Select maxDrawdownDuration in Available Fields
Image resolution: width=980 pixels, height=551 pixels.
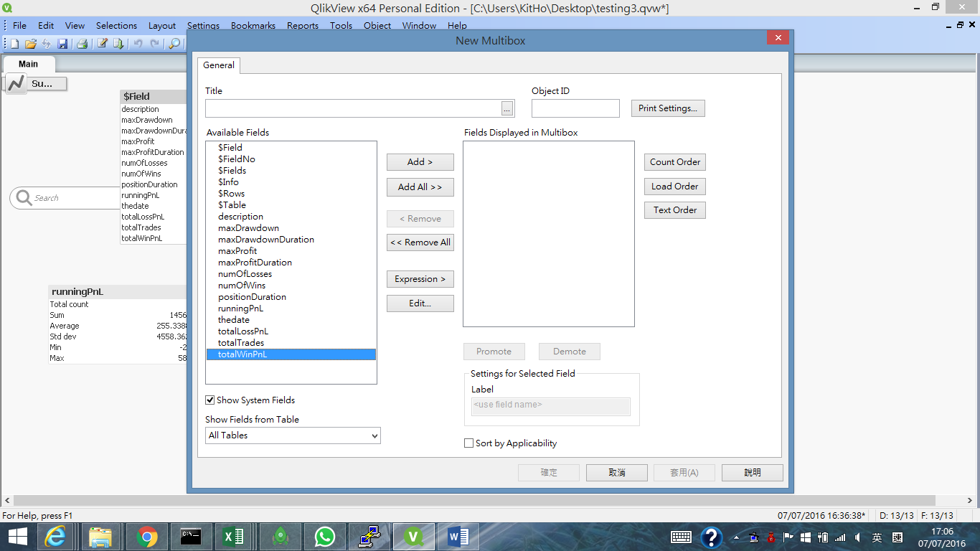(x=291, y=240)
